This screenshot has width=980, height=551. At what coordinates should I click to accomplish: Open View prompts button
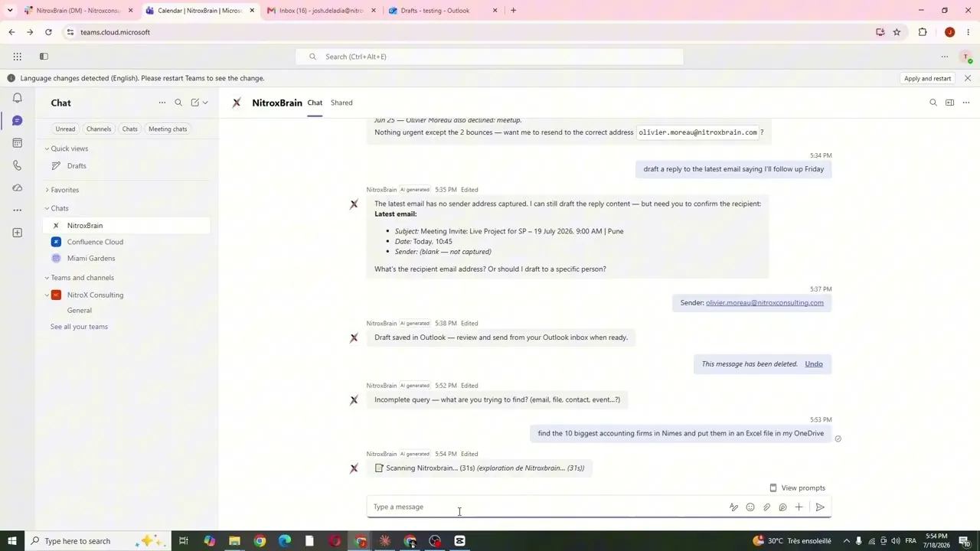797,488
